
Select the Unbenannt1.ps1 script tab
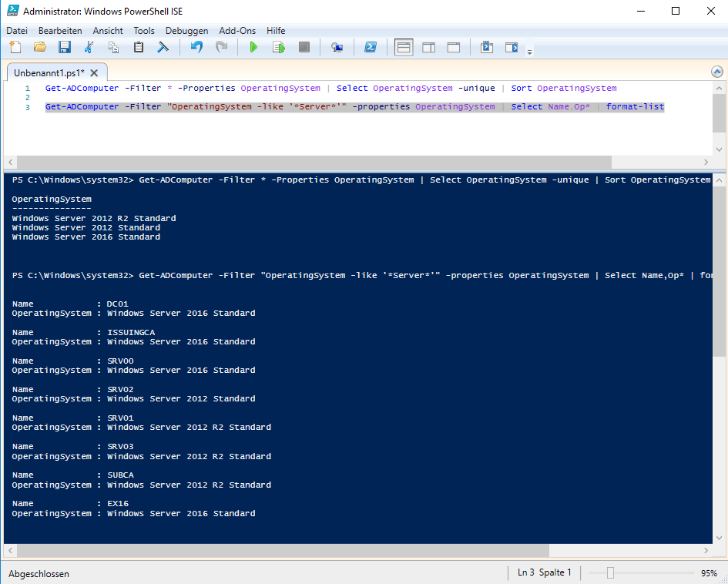[x=49, y=72]
